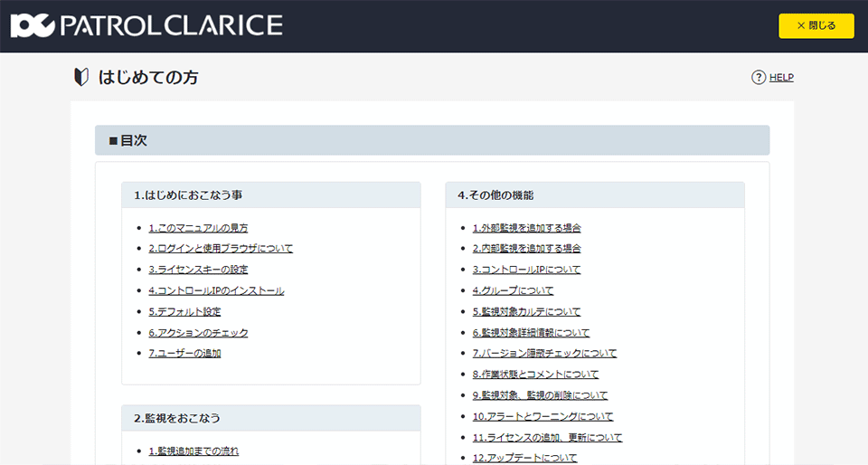
Task: Open 5.監視対象カルテについて link
Action: (x=526, y=312)
